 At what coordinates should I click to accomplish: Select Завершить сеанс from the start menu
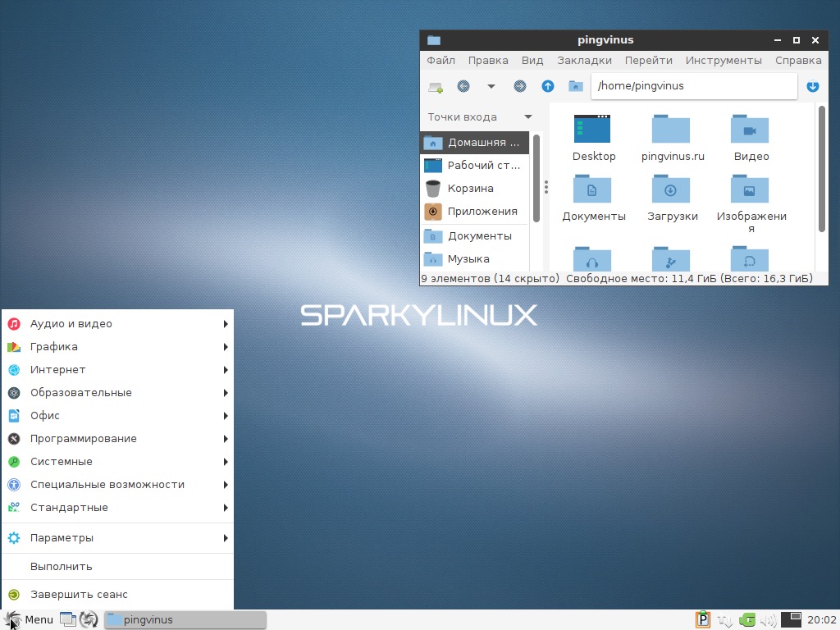pyautogui.click(x=79, y=595)
